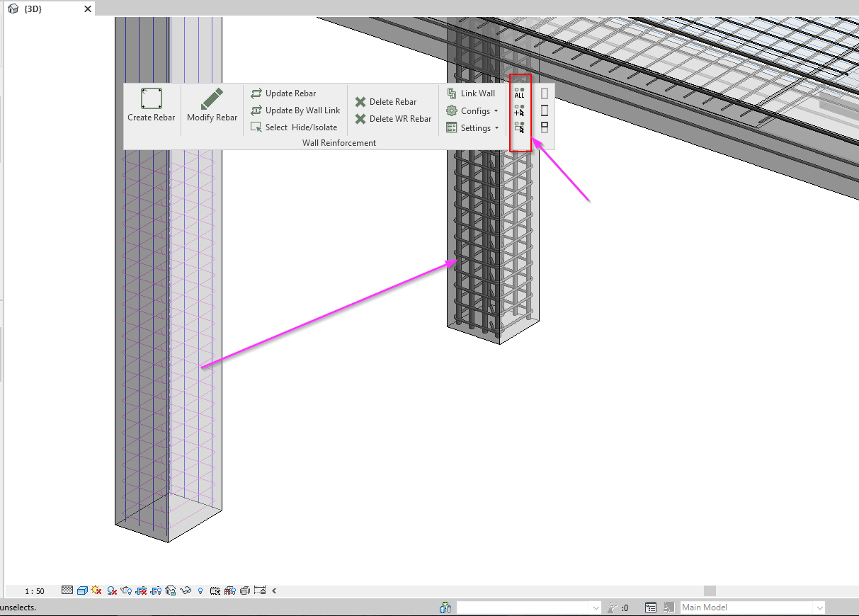Open the Visual Style cube icon
The image size is (859, 616).
coord(82,591)
